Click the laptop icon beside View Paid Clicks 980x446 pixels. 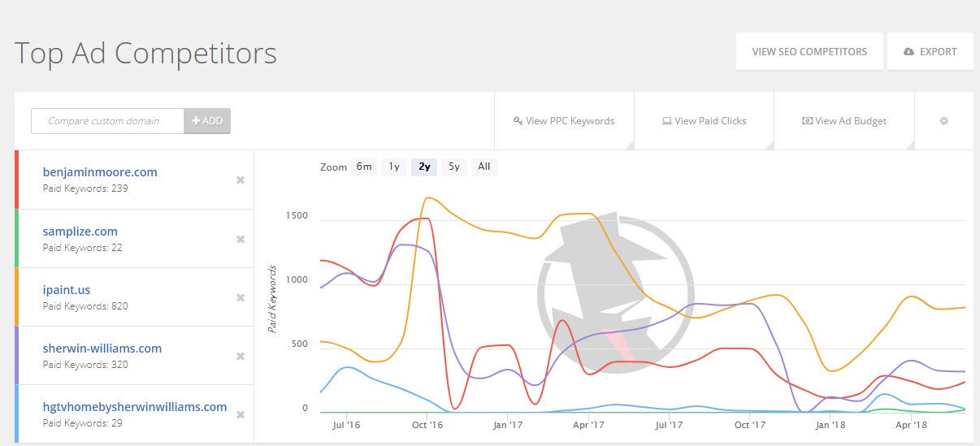(x=666, y=121)
